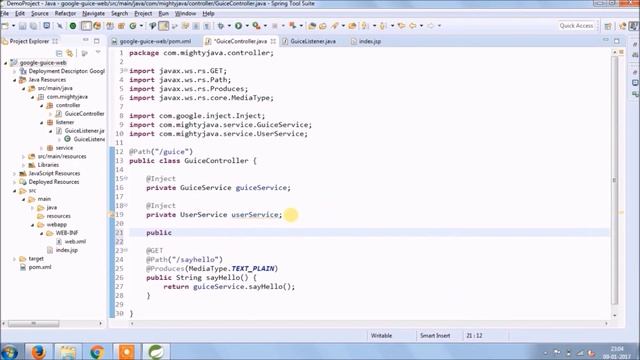Select JavaScript Resources in the tree
Screen dimensions: 640x360
[x=54, y=173]
